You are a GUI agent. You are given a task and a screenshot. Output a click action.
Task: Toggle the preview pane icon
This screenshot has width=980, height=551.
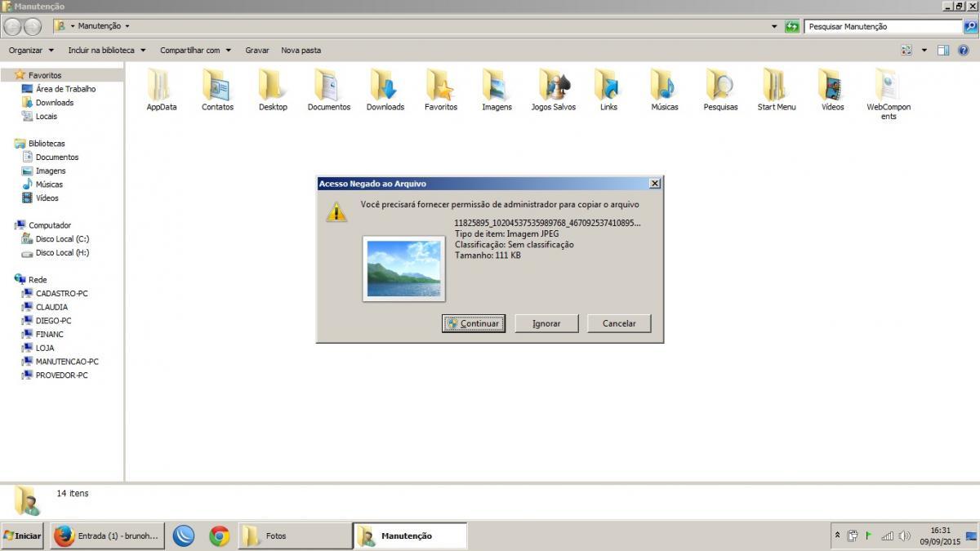coord(943,50)
